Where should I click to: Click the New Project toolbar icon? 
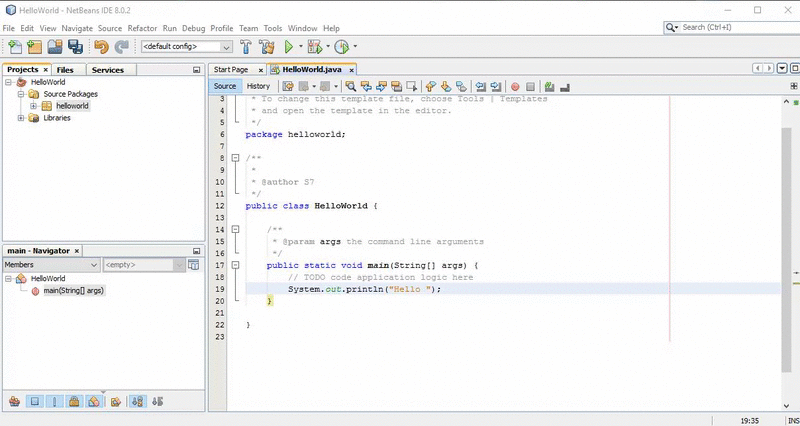click(34, 47)
